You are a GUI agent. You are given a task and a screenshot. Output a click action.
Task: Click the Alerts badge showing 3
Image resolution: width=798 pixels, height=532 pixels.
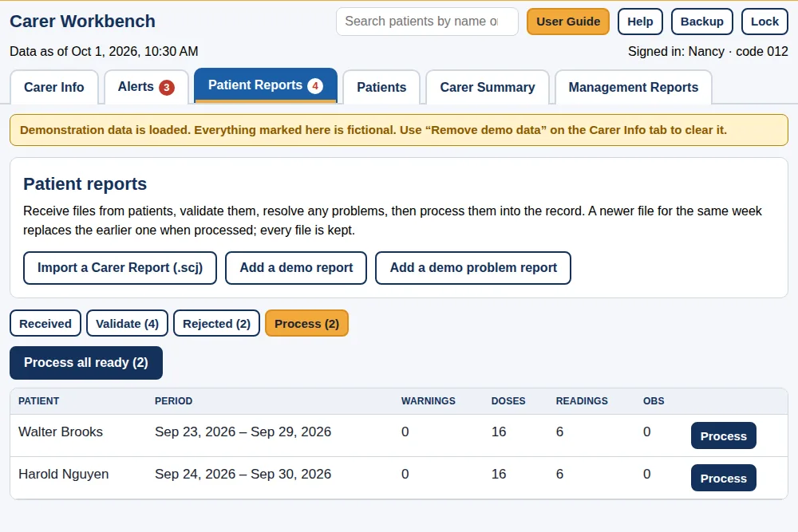(167, 88)
